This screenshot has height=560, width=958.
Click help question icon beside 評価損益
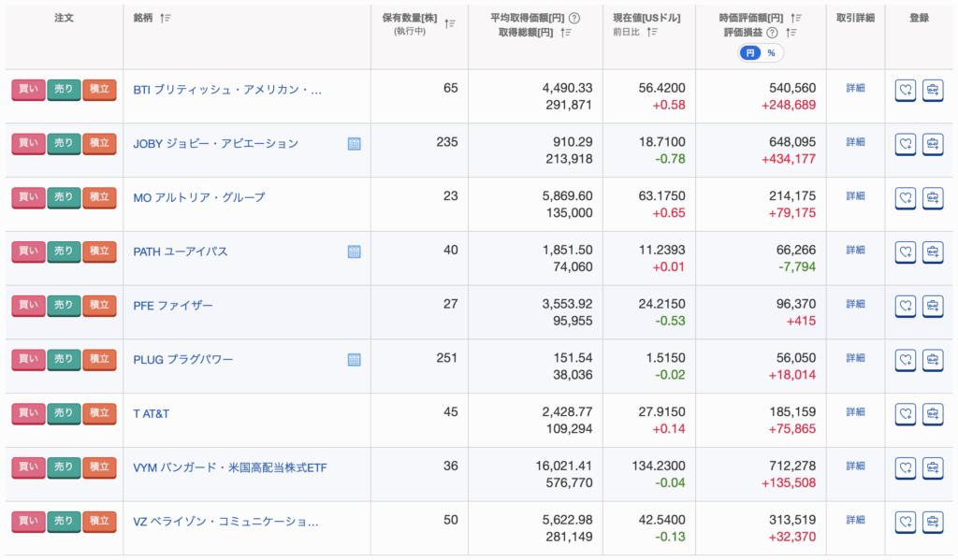[x=772, y=33]
